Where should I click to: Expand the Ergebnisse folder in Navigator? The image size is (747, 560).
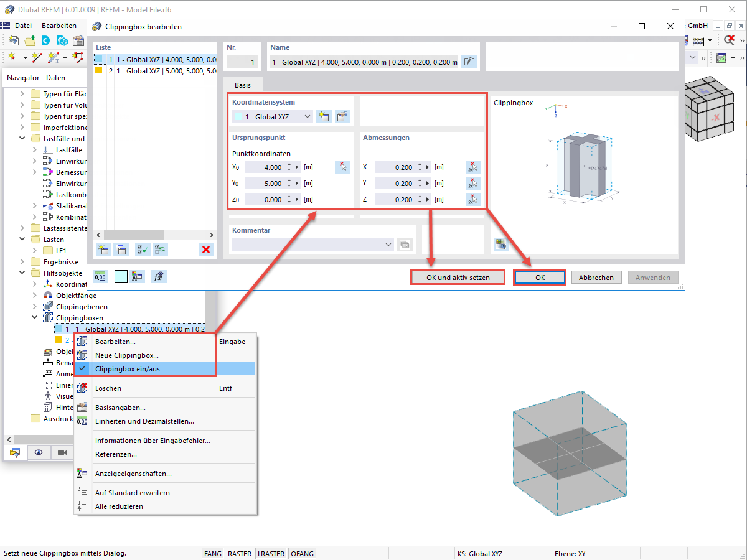22,262
